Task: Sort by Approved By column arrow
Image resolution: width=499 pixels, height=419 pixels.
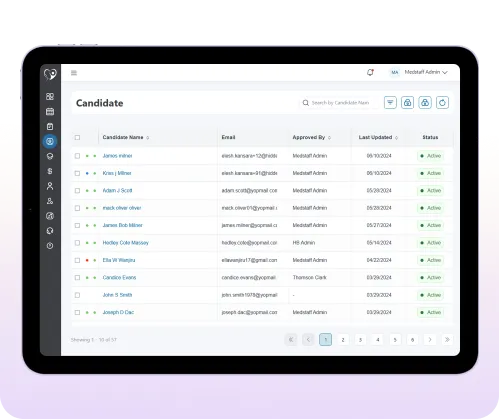Action: coord(329,138)
